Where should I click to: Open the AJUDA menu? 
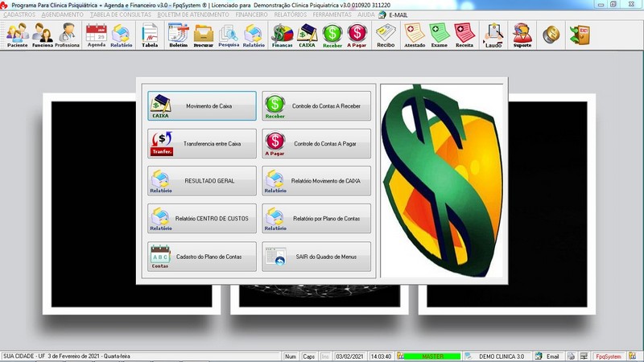click(366, 14)
